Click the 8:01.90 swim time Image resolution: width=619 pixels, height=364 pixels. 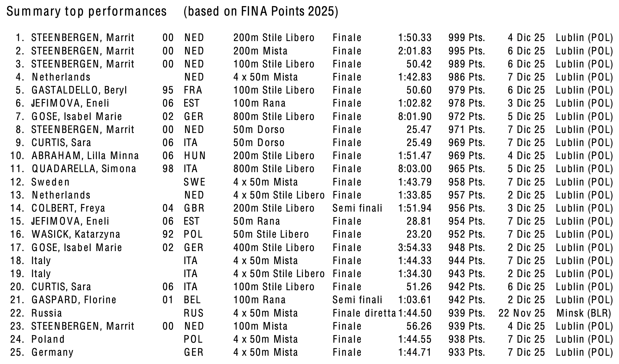tap(415, 116)
